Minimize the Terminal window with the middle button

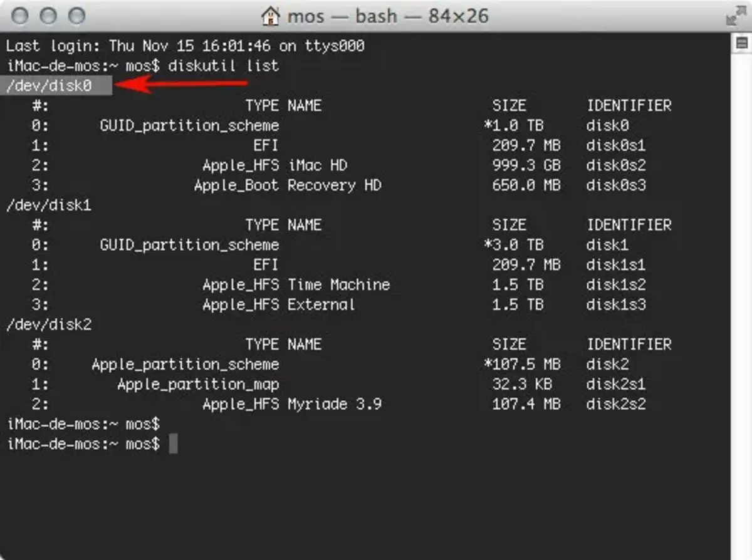pyautogui.click(x=48, y=16)
